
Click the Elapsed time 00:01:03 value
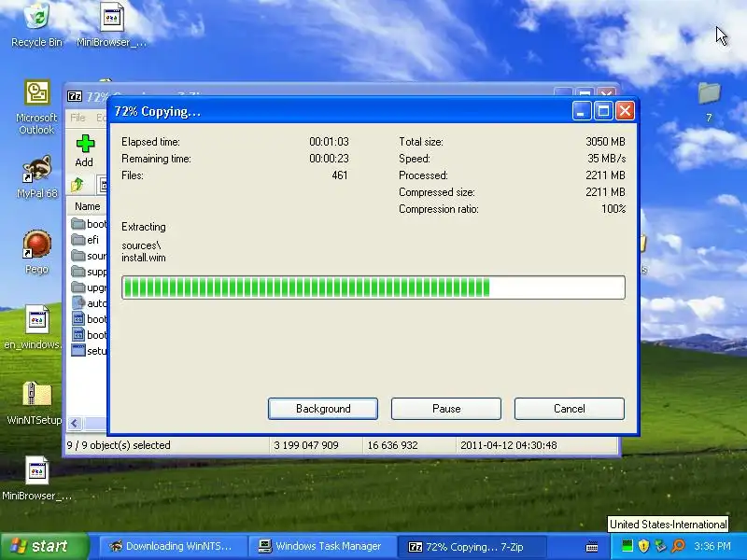[329, 142]
